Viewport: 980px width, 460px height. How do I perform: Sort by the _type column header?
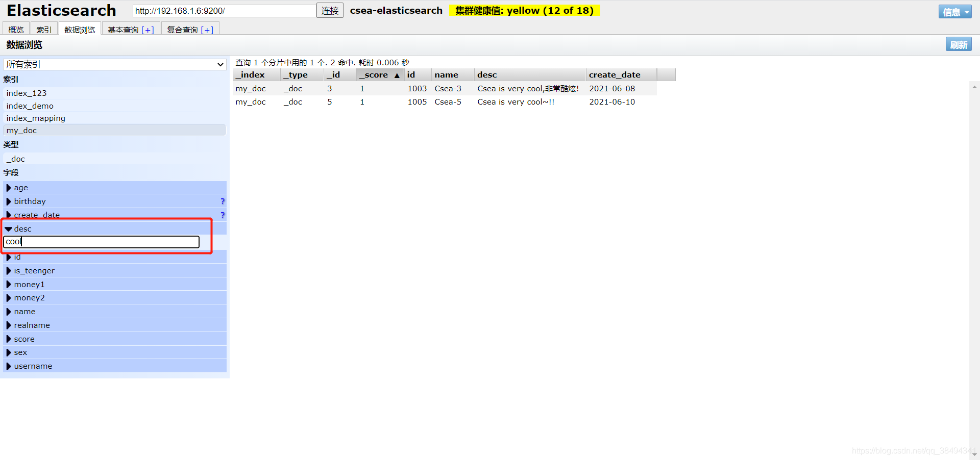point(303,75)
